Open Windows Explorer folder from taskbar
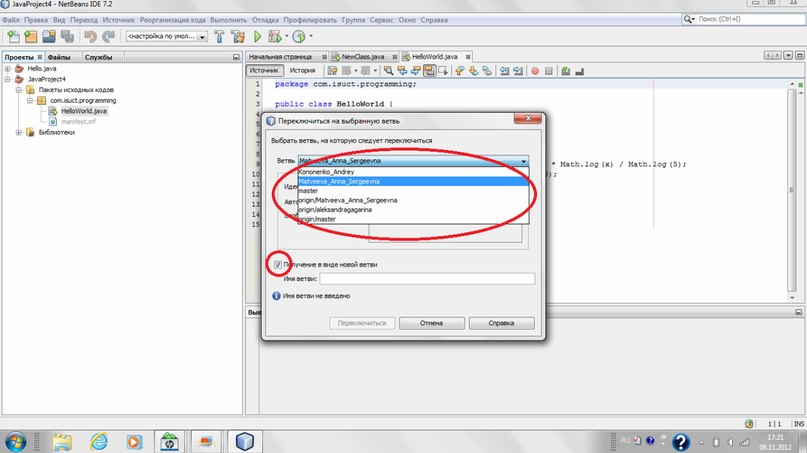807x453 pixels. point(62,442)
